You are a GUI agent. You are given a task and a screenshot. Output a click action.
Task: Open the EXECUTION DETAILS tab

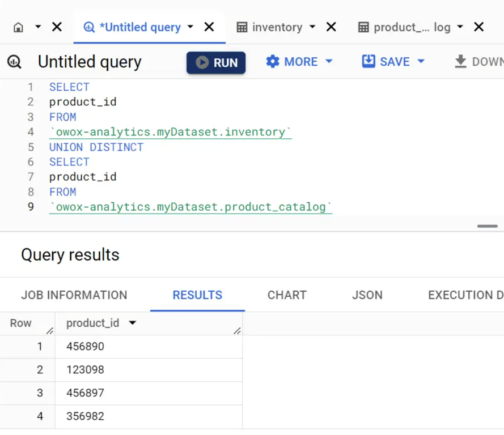[x=466, y=295]
